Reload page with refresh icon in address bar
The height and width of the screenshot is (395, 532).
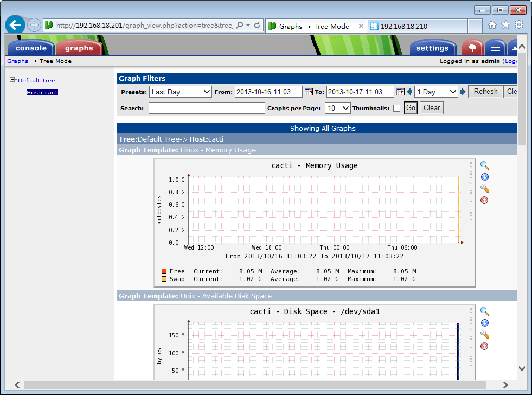click(x=257, y=25)
